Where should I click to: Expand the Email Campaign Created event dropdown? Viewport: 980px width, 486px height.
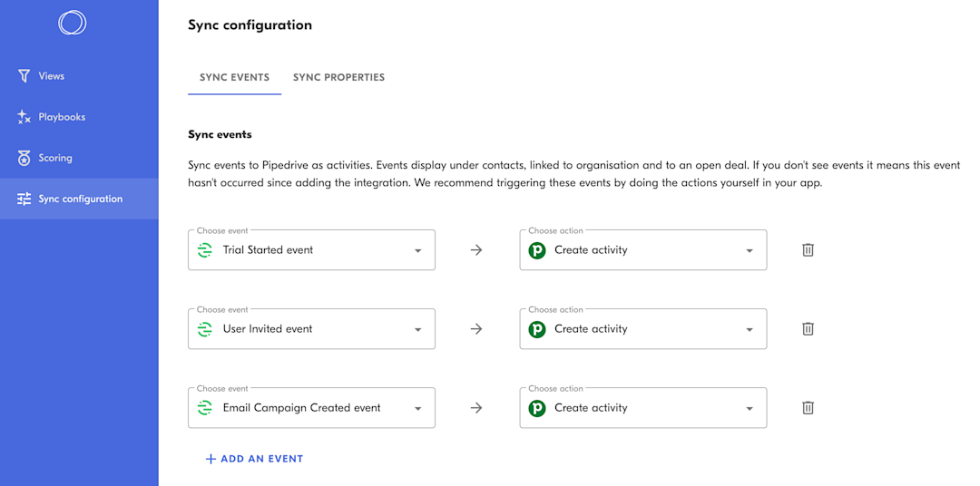pos(417,409)
